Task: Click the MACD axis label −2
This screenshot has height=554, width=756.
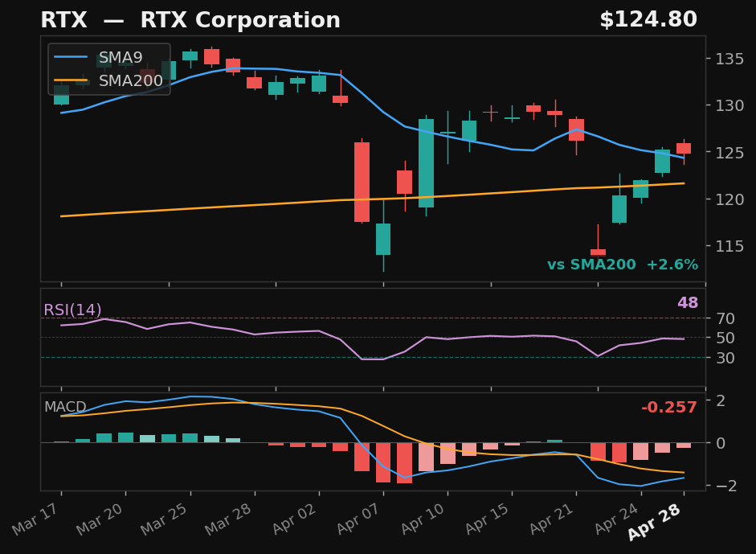Action: pos(726,486)
